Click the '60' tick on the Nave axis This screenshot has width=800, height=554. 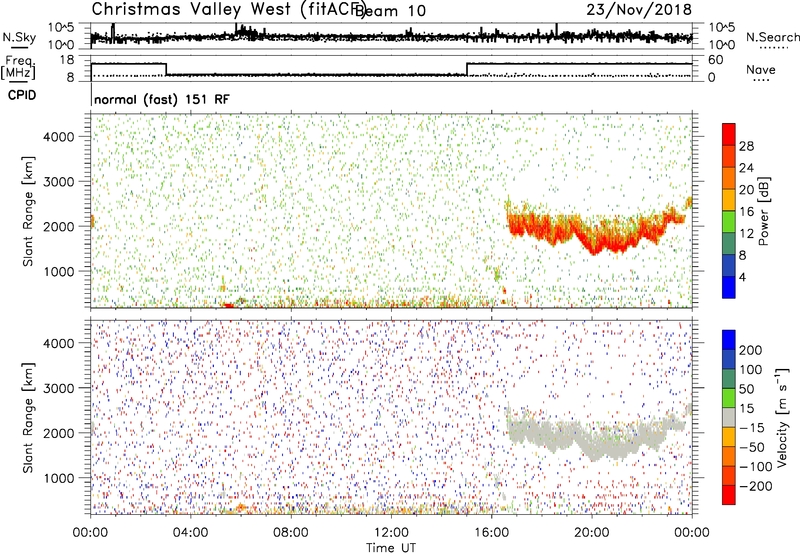716,60
